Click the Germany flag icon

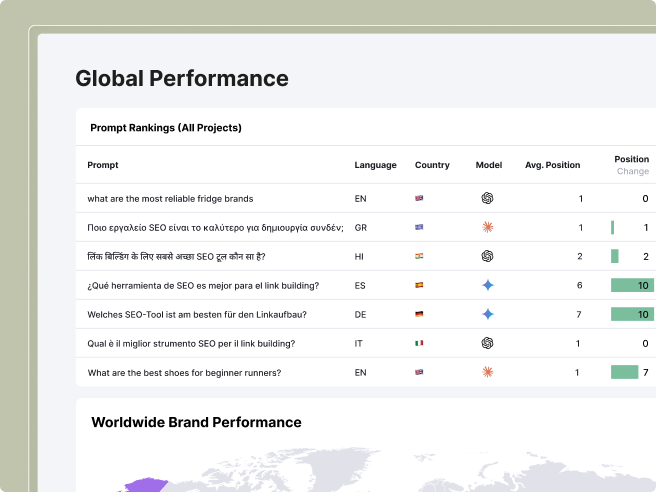click(x=419, y=315)
